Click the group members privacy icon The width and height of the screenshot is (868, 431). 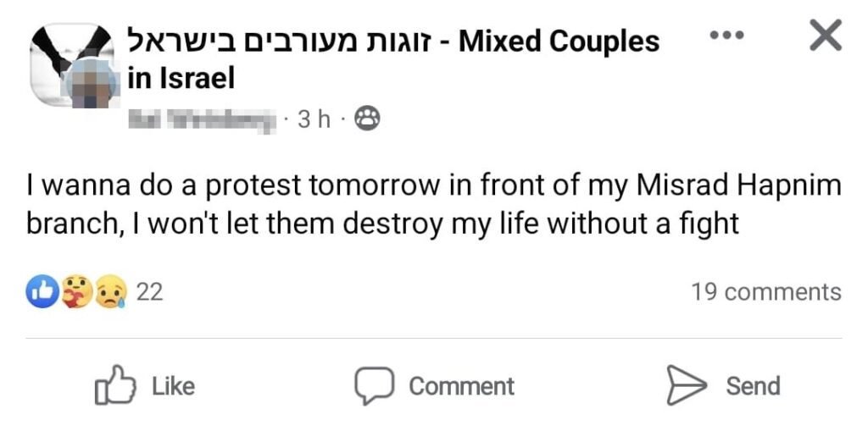point(366,119)
